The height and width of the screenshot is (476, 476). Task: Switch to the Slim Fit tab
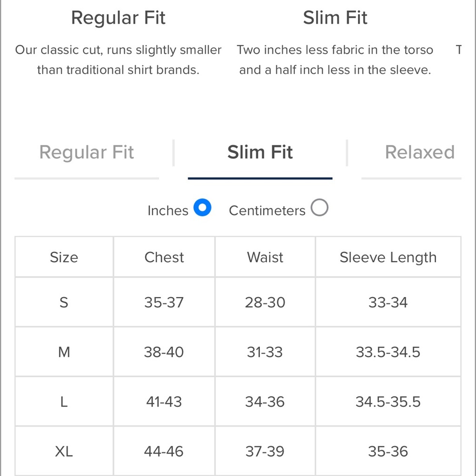pyautogui.click(x=260, y=152)
